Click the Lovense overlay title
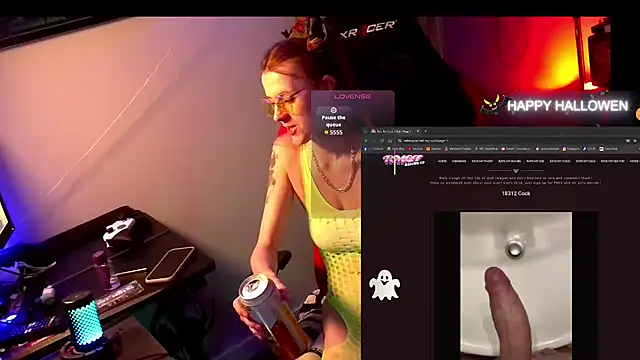 pyautogui.click(x=352, y=97)
